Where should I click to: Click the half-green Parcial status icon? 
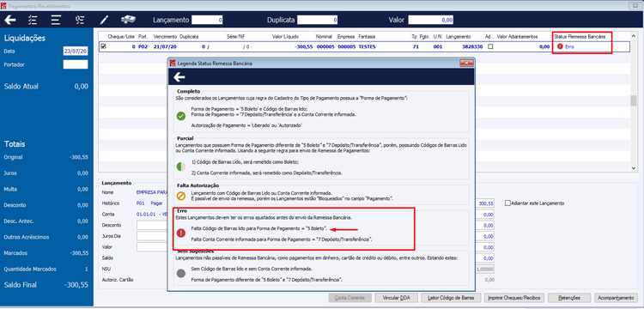(181, 167)
